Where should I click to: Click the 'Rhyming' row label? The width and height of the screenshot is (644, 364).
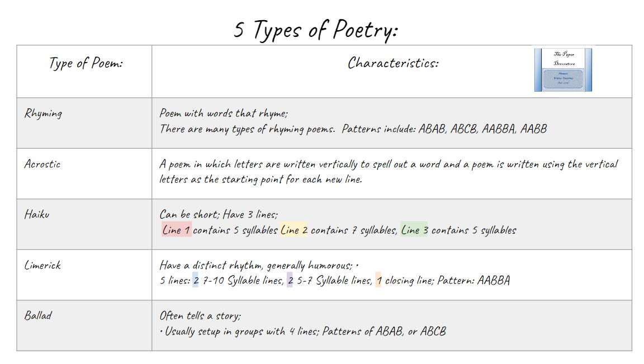43,114
